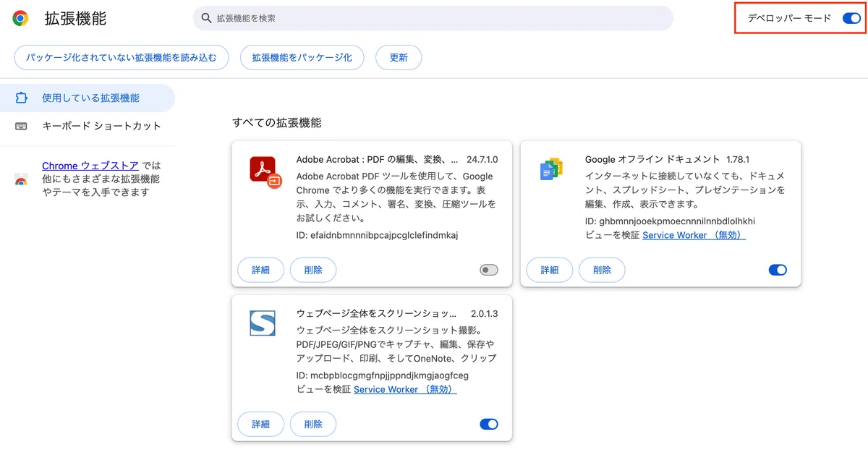Click the Chrome logo icon
The height and width of the screenshot is (455, 868).
(20, 19)
